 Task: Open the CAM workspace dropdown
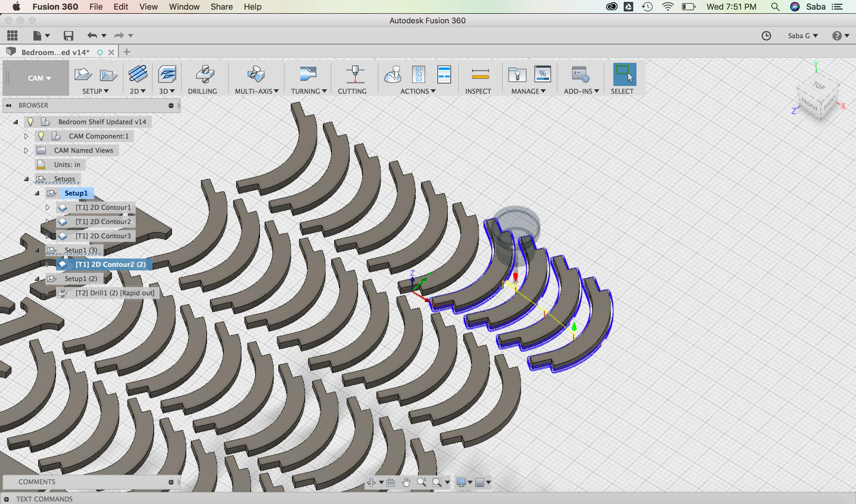coord(39,78)
